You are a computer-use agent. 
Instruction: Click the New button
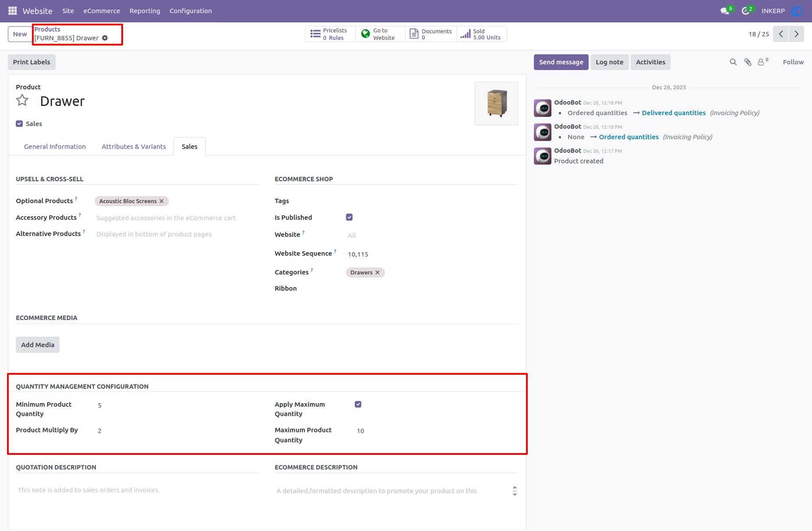click(20, 34)
